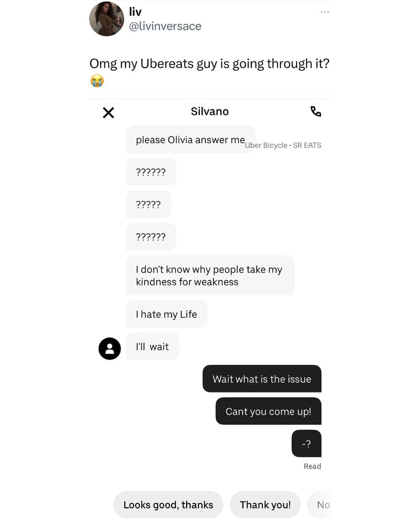Open the tweet's three-dot options menu

pos(325,12)
